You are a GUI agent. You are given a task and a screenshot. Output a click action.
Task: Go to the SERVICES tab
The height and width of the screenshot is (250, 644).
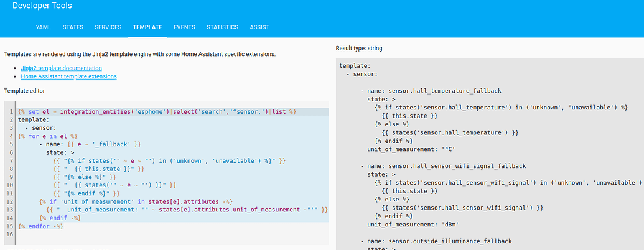(108, 27)
